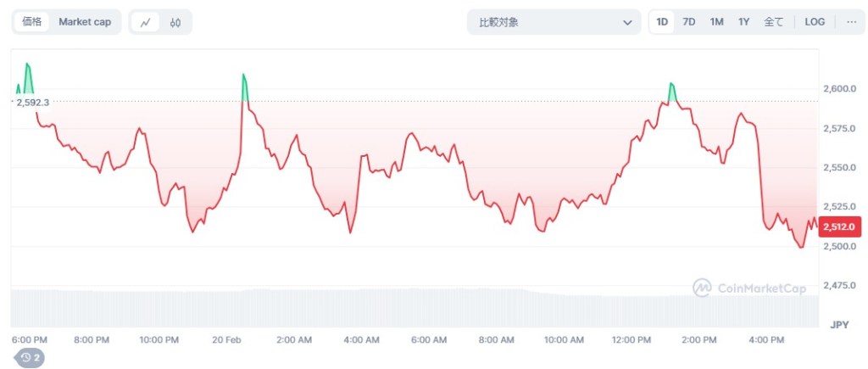Switch to line chart view

145,22
